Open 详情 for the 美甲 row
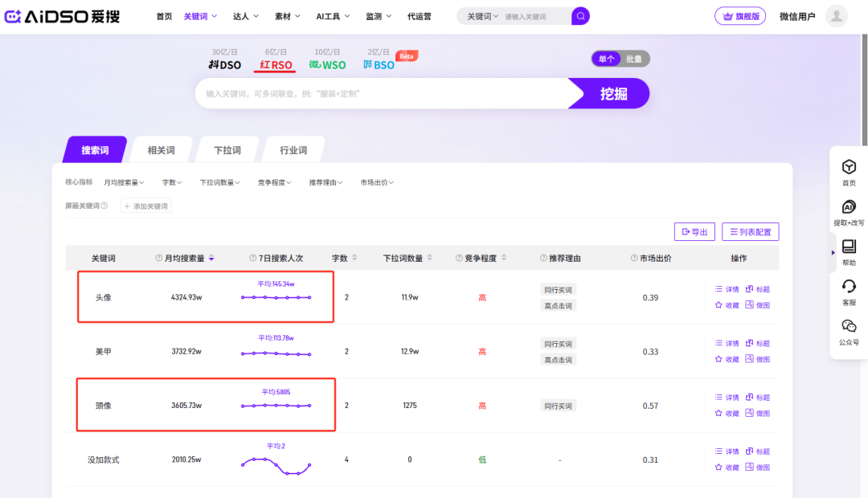This screenshot has height=498, width=868. 727,343
